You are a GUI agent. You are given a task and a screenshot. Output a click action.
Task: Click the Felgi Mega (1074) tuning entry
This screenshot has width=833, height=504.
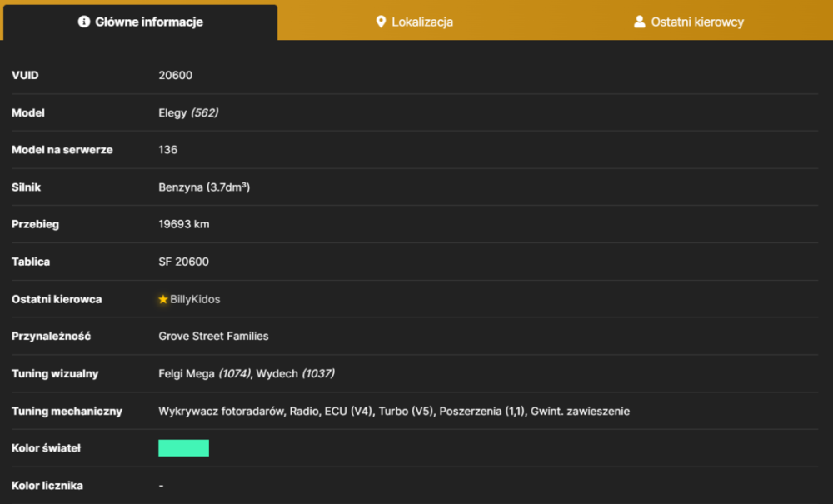[205, 374]
